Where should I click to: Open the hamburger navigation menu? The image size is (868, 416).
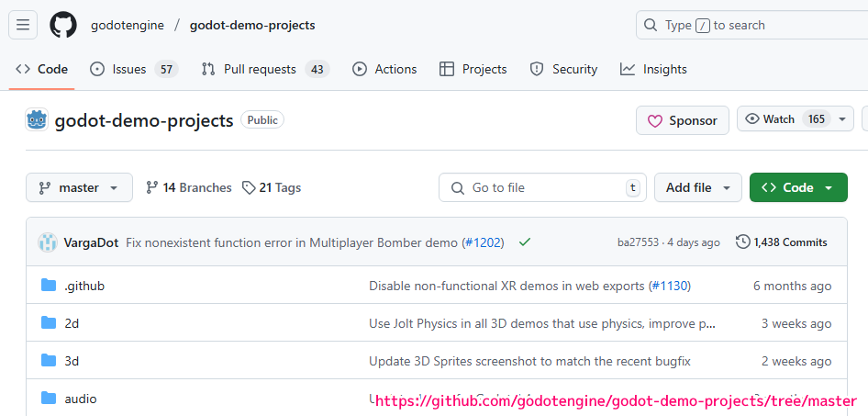click(x=23, y=25)
